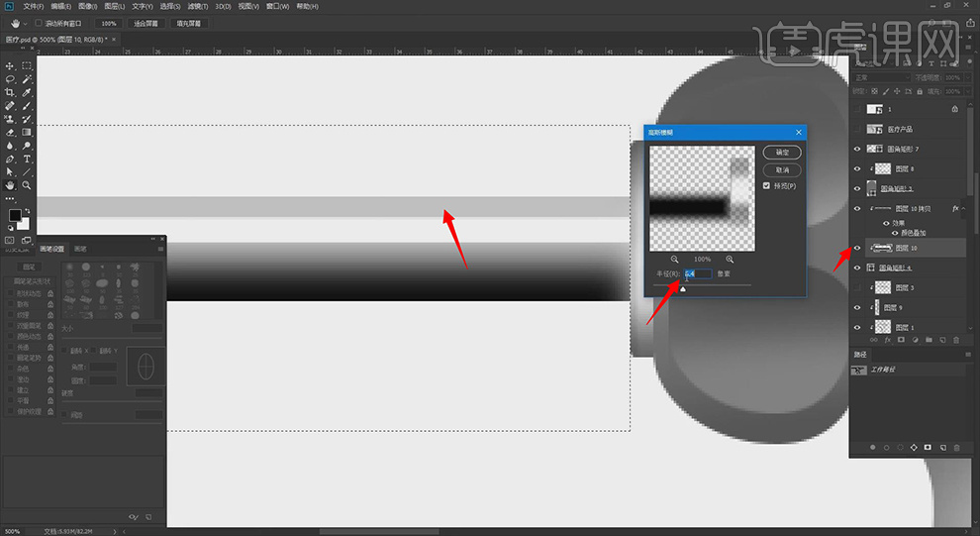The image size is (980, 536).
Task: Toggle the 滚动所有窗口 checkbox
Action: click(x=39, y=23)
